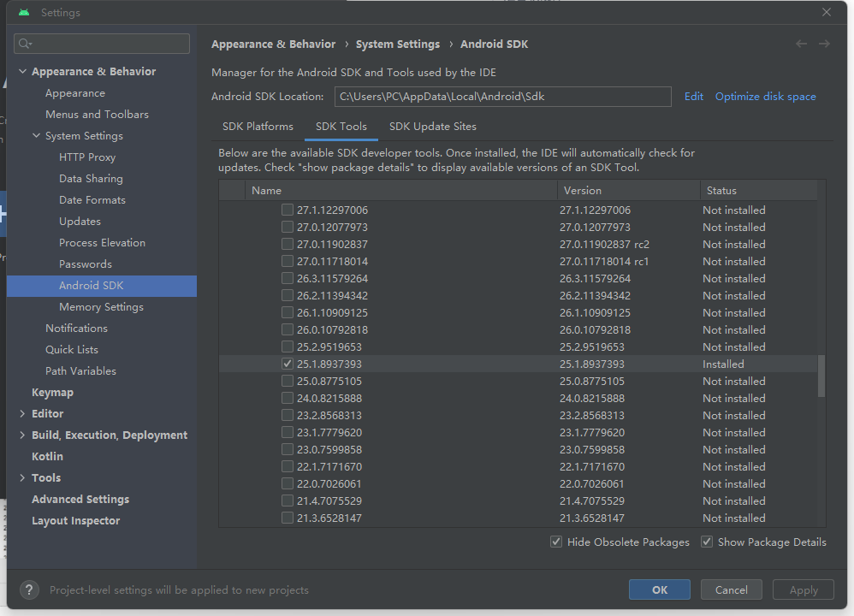Collapse the Appearance & Behavior tree node
Image resolution: width=854 pixels, height=616 pixels.
pos(22,71)
